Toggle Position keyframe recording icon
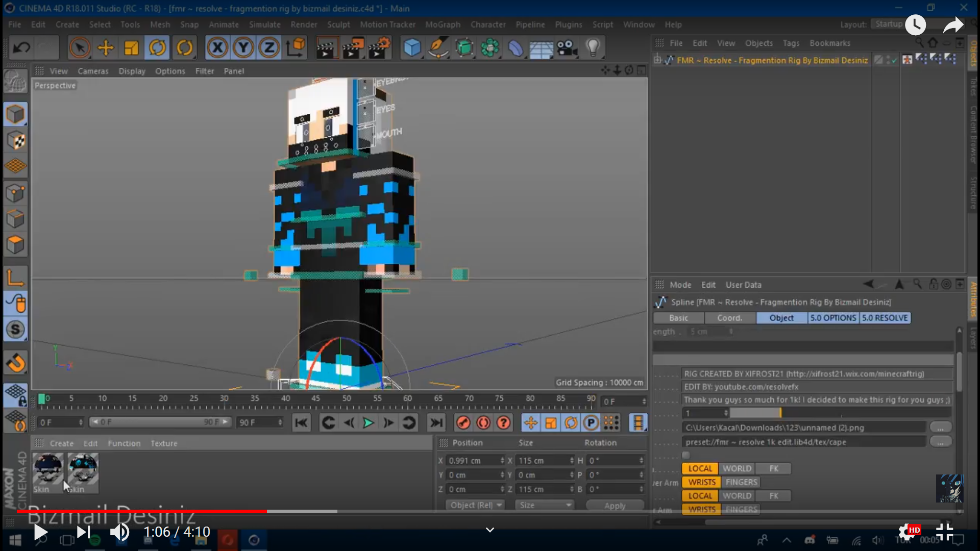 click(530, 422)
